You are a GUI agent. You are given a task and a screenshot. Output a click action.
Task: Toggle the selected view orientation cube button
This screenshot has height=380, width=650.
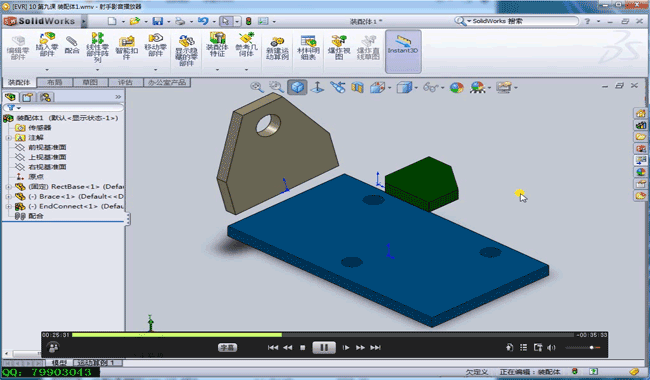[x=297, y=87]
